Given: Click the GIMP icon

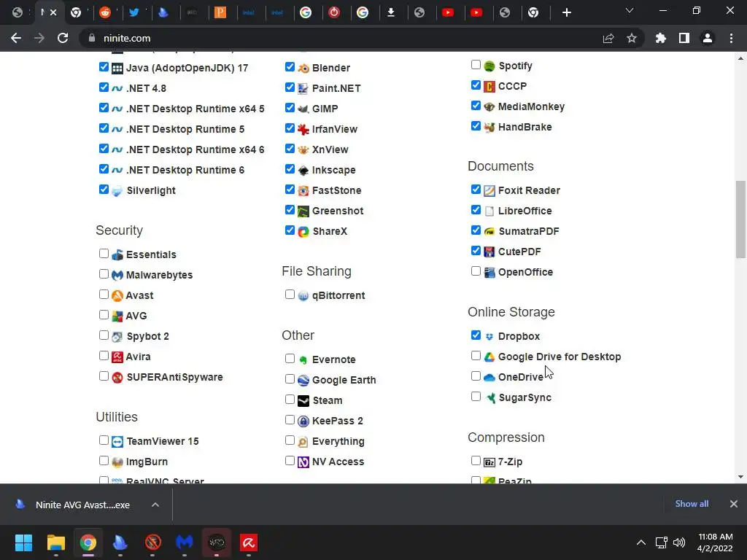Looking at the screenshot, I should (303, 109).
